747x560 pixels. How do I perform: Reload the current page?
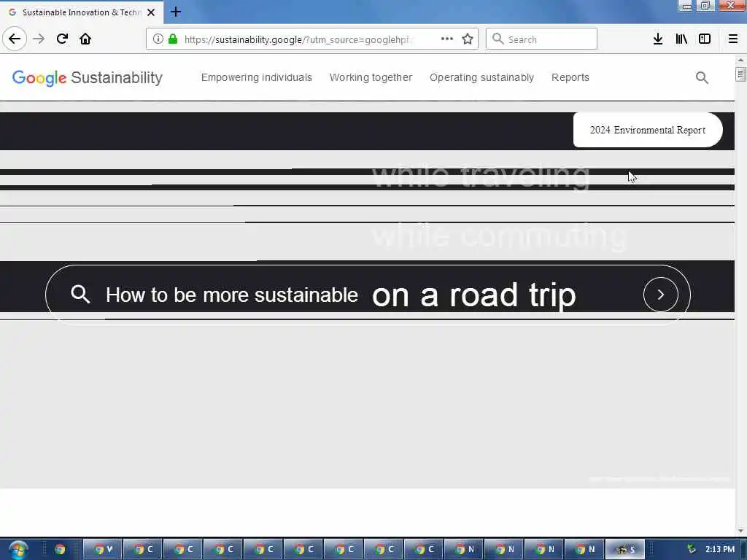(62, 39)
